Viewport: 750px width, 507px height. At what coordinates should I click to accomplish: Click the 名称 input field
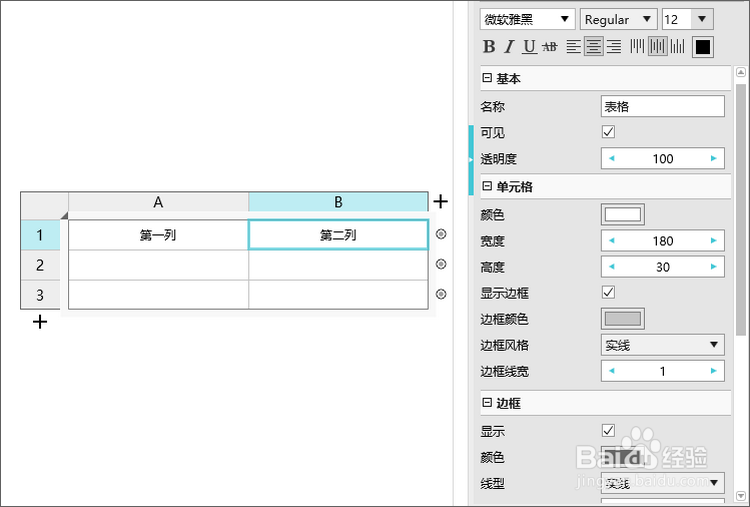click(662, 106)
